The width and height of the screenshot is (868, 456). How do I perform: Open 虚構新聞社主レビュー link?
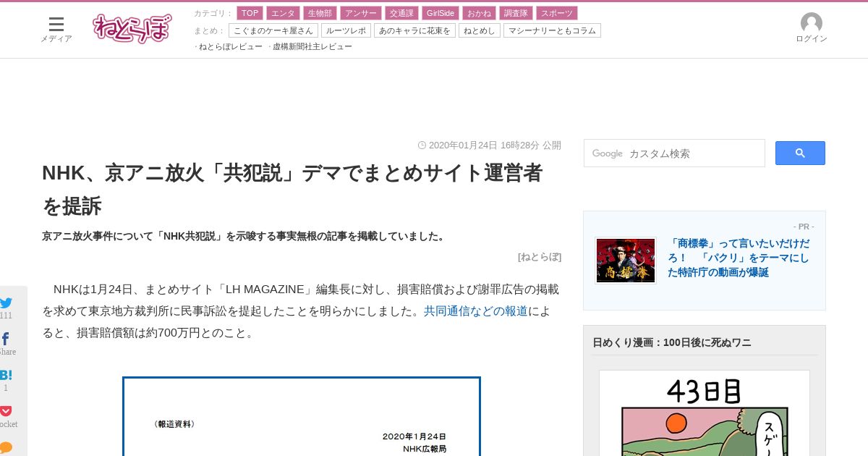(x=312, y=46)
